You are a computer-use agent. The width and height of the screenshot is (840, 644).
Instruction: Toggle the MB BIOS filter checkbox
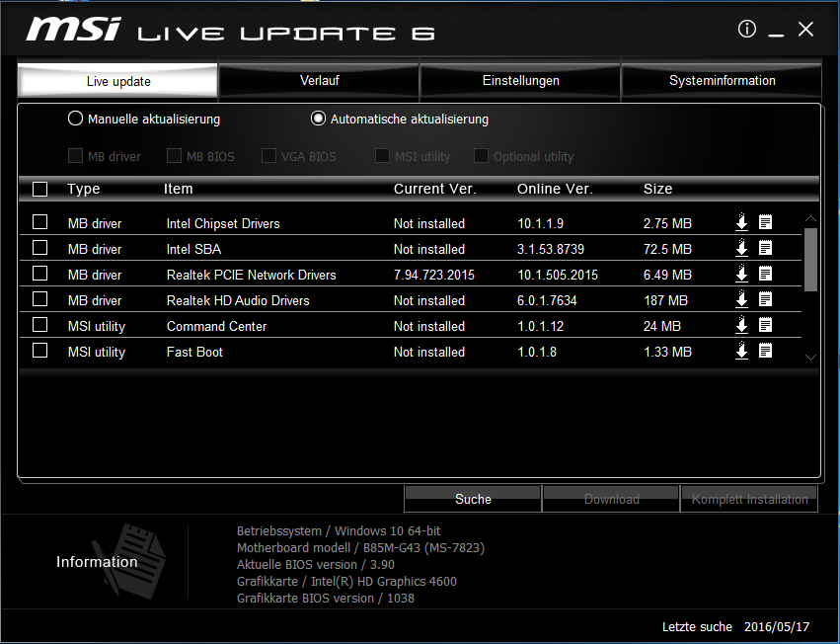[174, 156]
